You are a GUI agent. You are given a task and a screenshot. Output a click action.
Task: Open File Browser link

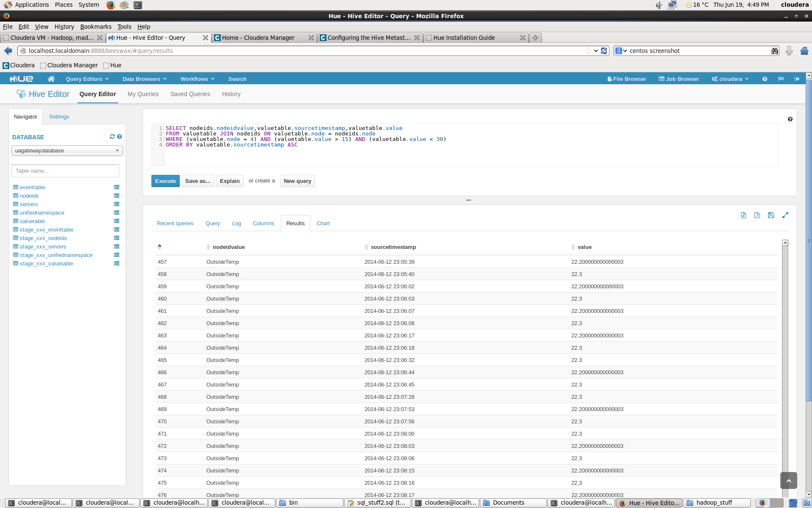click(627, 79)
